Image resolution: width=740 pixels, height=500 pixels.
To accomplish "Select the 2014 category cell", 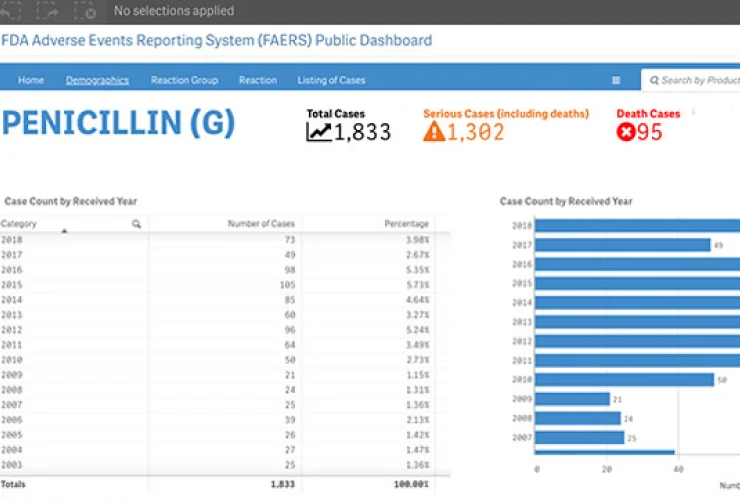I will [12, 300].
